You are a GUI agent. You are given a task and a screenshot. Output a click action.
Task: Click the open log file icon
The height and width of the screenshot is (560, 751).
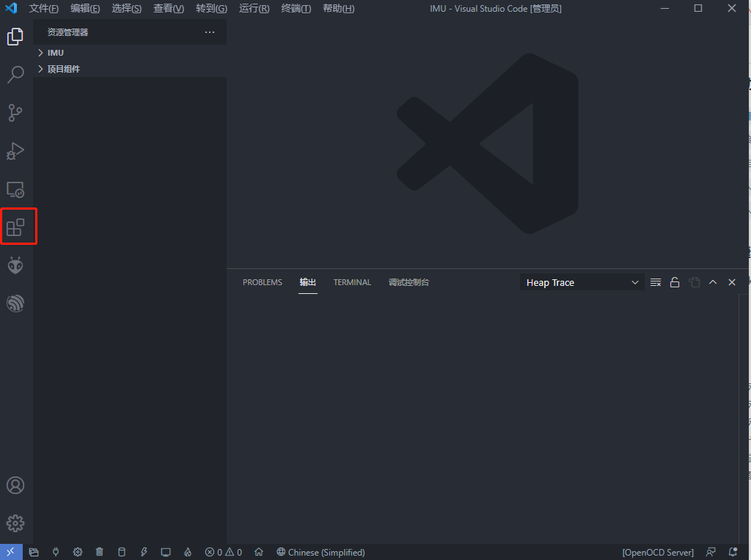[x=694, y=282]
